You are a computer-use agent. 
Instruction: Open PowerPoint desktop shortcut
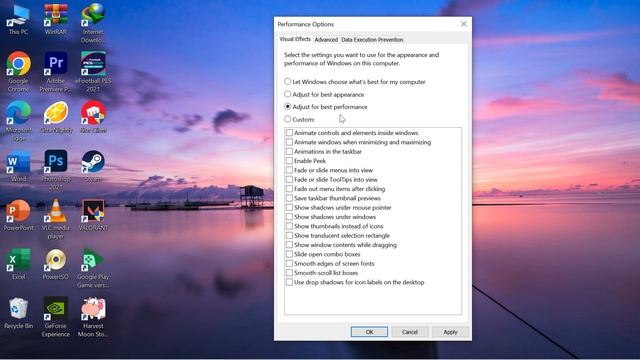[18, 216]
